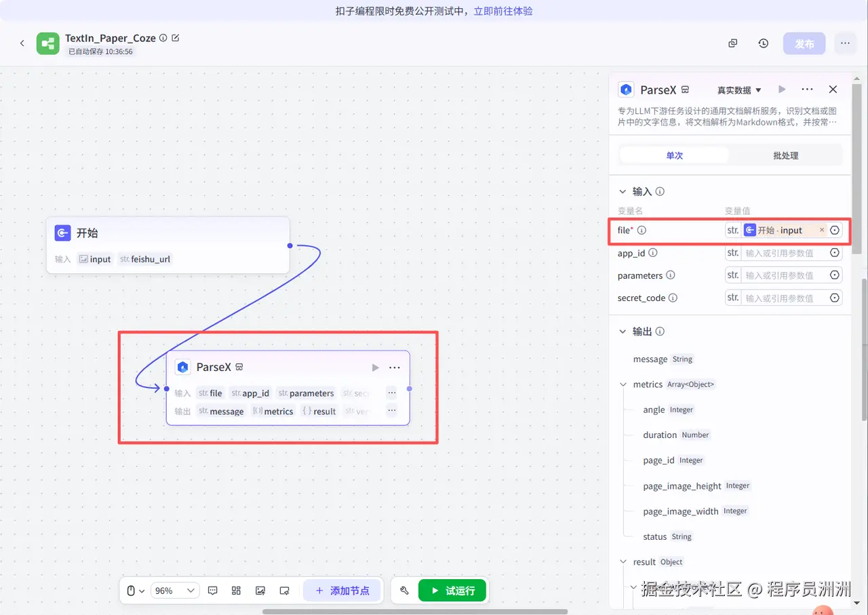This screenshot has height=615, width=868.
Task: Select the message String output row
Action: [663, 359]
